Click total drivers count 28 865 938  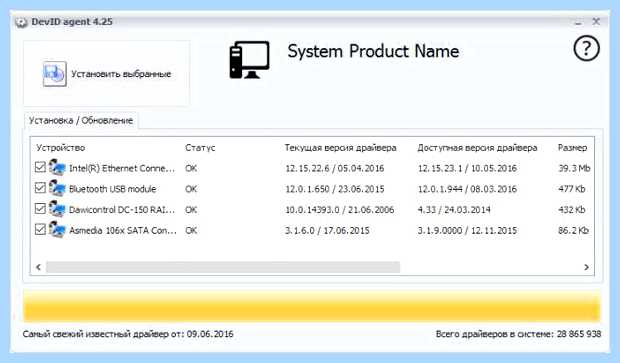[579, 334]
